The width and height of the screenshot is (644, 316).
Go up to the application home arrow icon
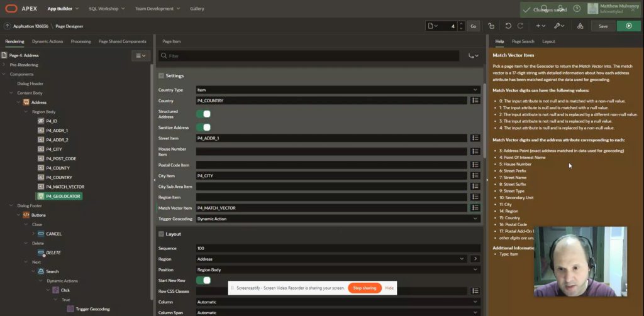(7, 26)
